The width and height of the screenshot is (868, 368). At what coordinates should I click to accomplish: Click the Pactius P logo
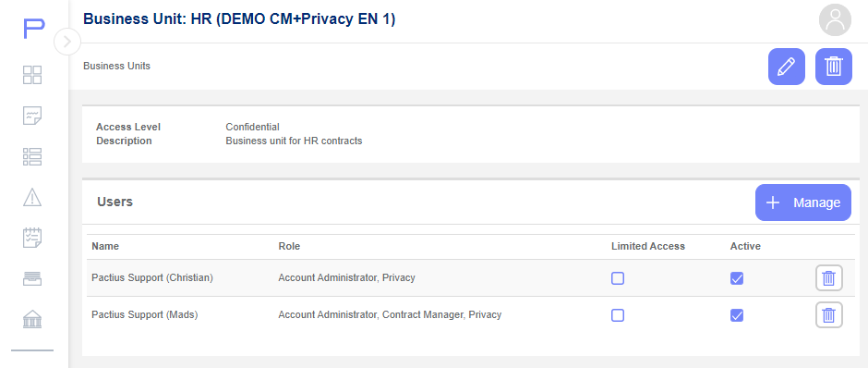pos(34,29)
